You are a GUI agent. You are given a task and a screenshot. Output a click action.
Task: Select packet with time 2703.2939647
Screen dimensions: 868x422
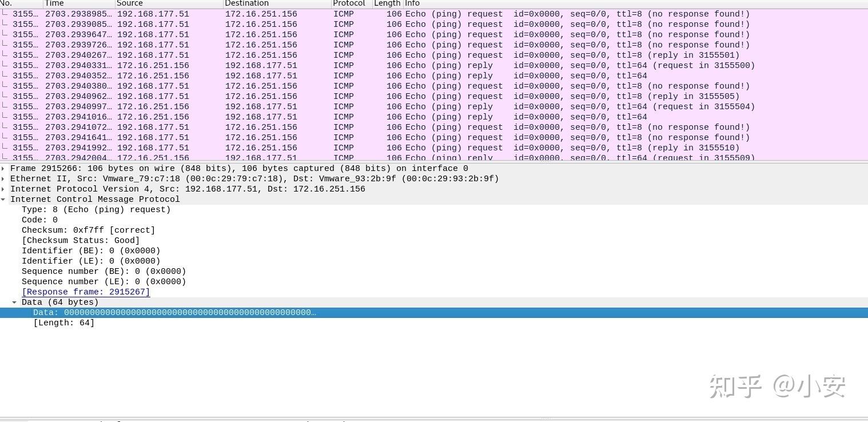tap(434, 35)
